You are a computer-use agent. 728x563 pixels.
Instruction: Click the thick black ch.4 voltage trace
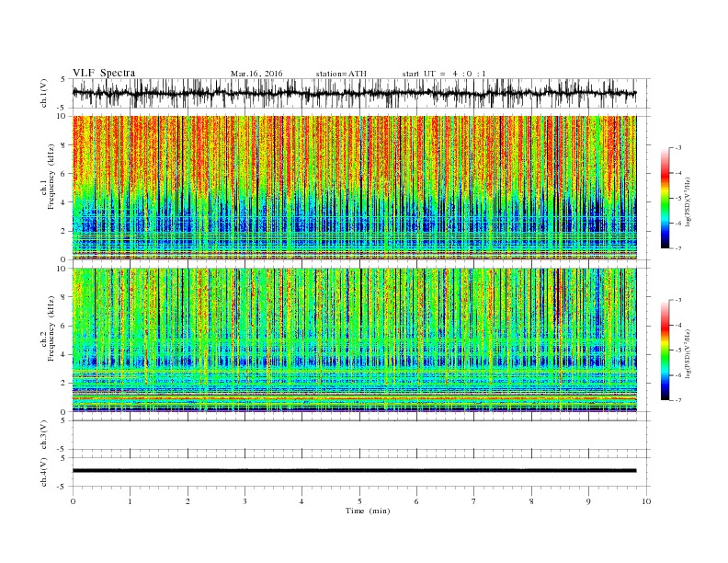[354, 471]
